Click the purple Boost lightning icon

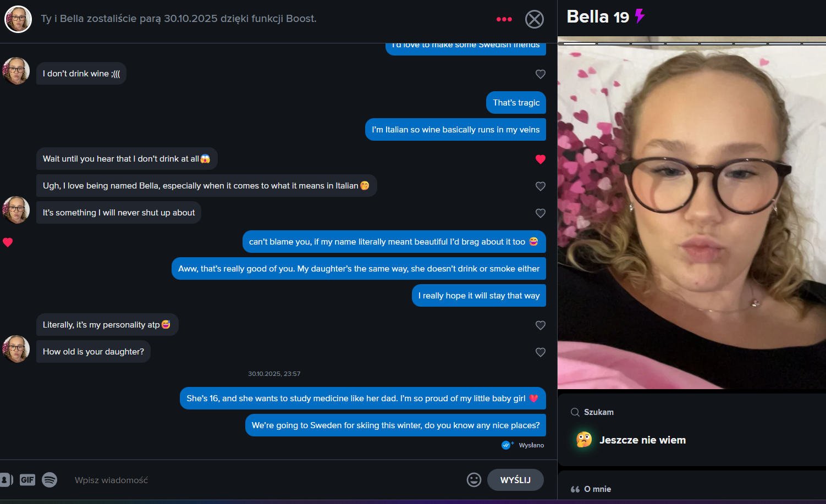click(640, 16)
